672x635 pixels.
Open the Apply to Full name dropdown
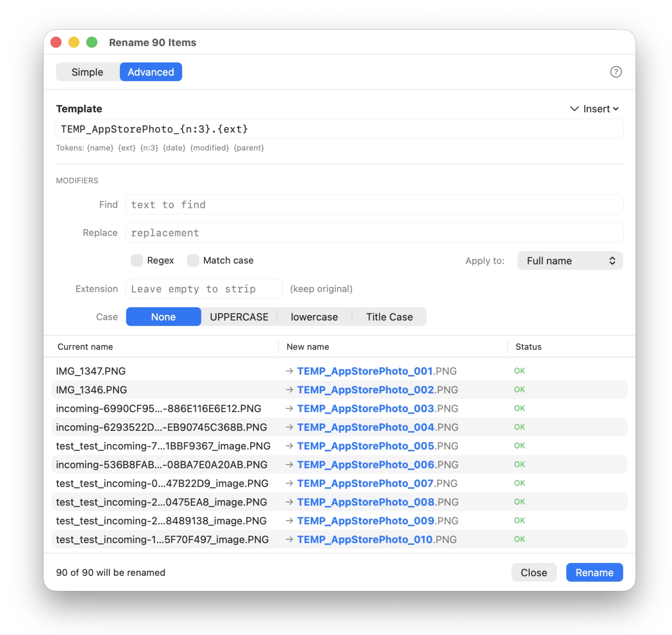(x=570, y=261)
